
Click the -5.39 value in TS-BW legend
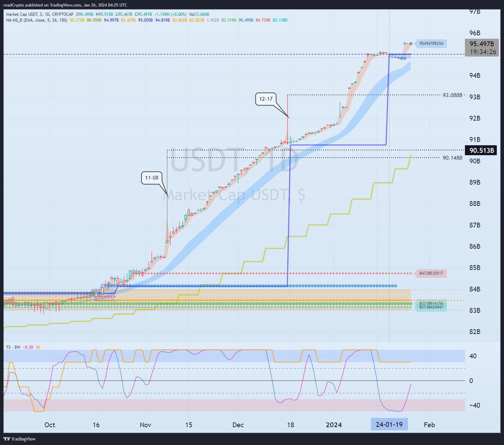pyautogui.click(x=28, y=347)
